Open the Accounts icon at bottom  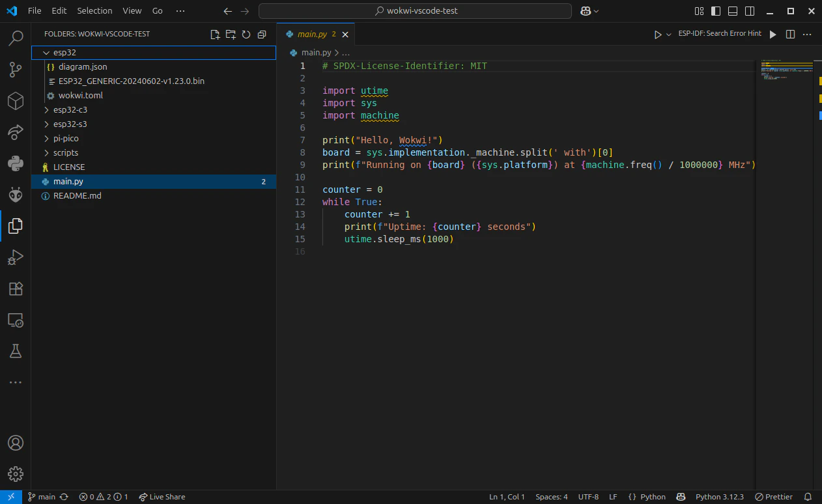click(16, 443)
